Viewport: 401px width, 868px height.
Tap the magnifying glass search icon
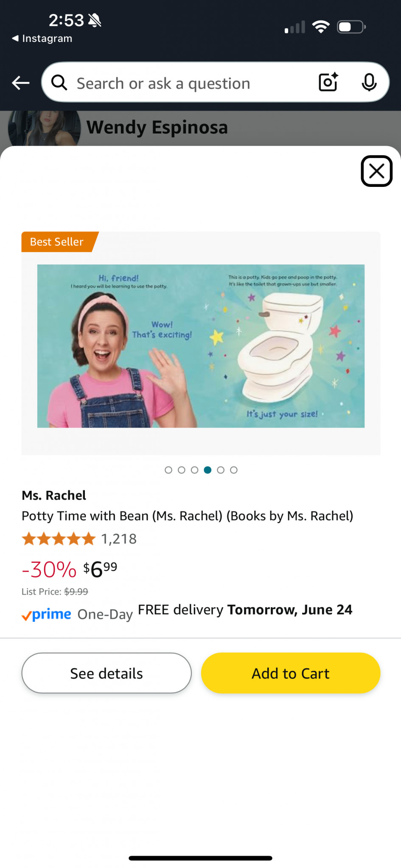(x=59, y=82)
